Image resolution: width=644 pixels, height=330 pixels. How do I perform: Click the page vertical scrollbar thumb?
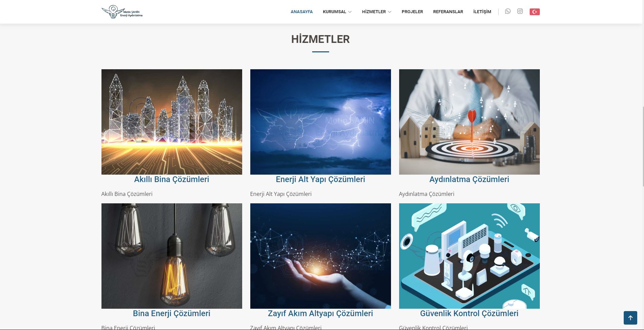coord(643,146)
